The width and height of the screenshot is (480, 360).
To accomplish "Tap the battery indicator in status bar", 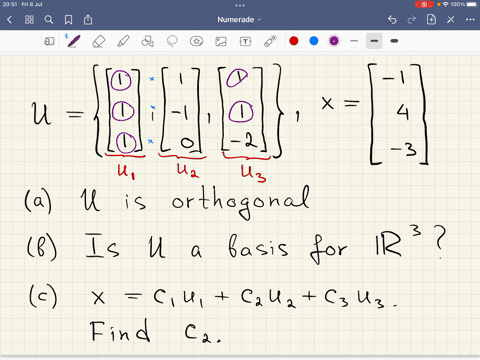I will 472,4.
